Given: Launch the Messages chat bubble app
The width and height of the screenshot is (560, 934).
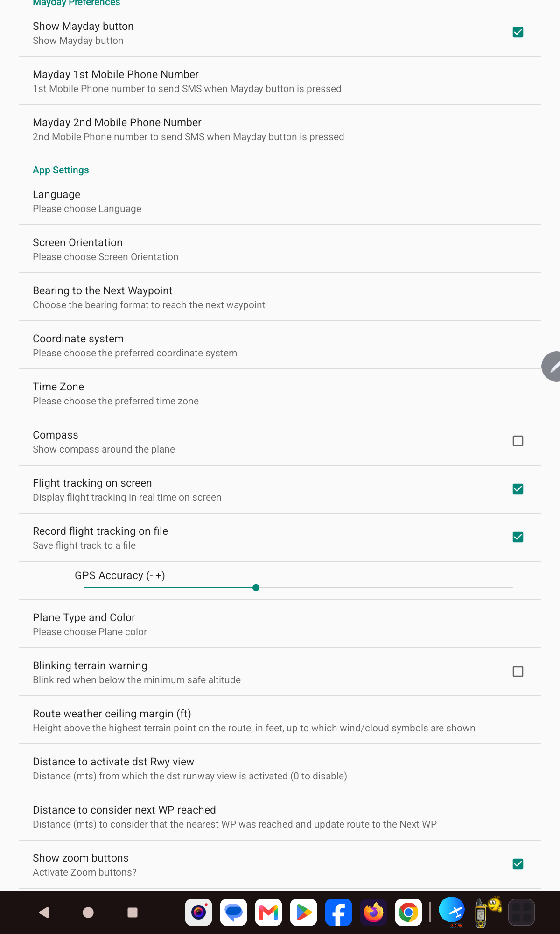Looking at the screenshot, I should point(234,912).
